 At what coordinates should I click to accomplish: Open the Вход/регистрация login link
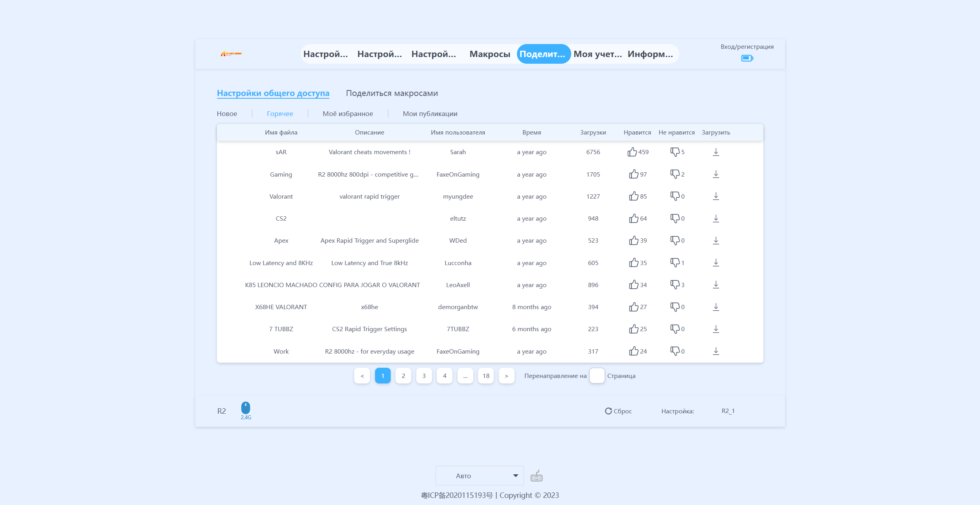pos(746,47)
